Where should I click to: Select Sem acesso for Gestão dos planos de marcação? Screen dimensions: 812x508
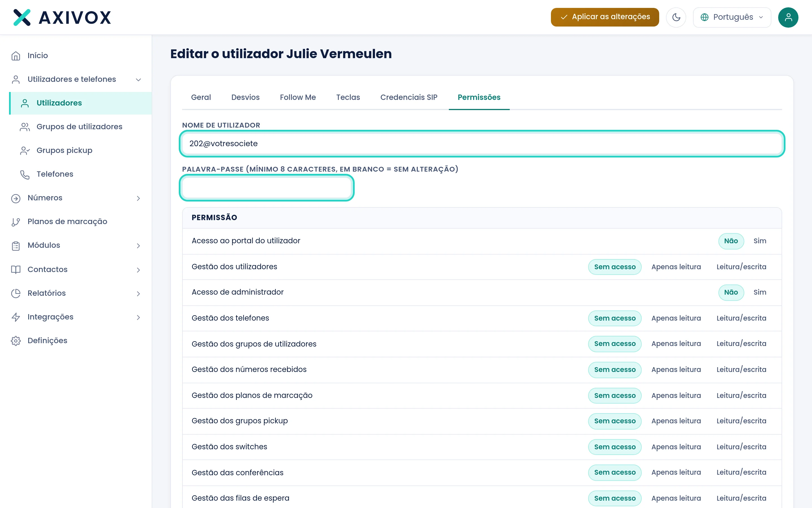point(615,395)
